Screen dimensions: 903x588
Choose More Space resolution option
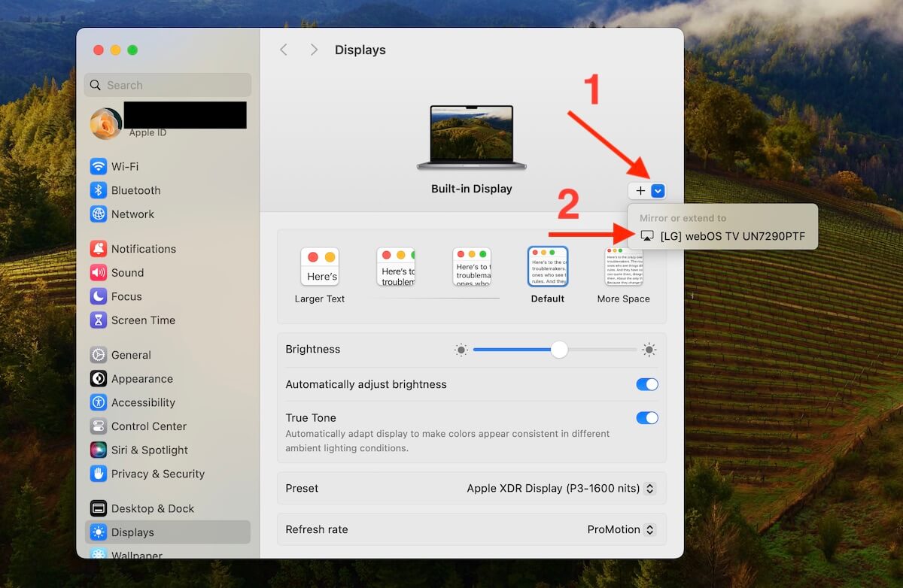click(x=624, y=267)
